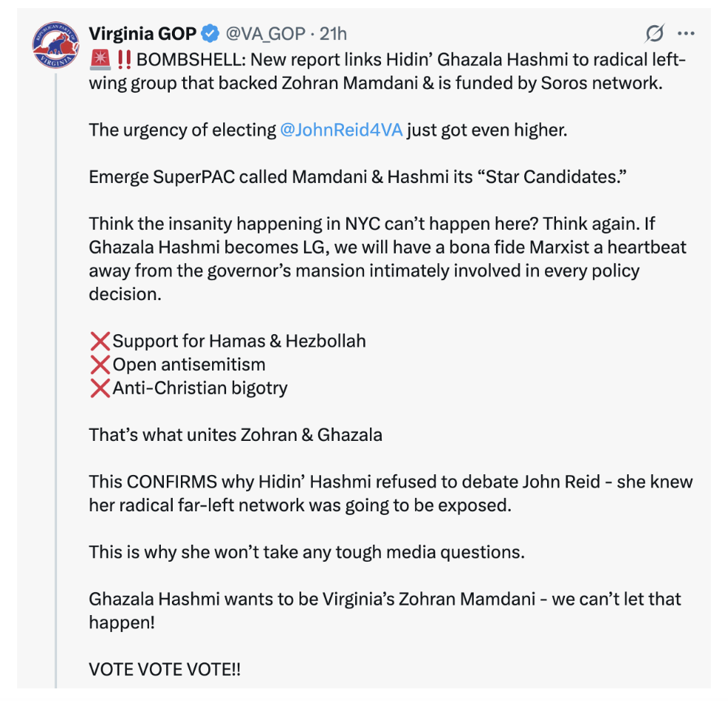
Task: Click the red siren emoji
Action: tap(100, 59)
